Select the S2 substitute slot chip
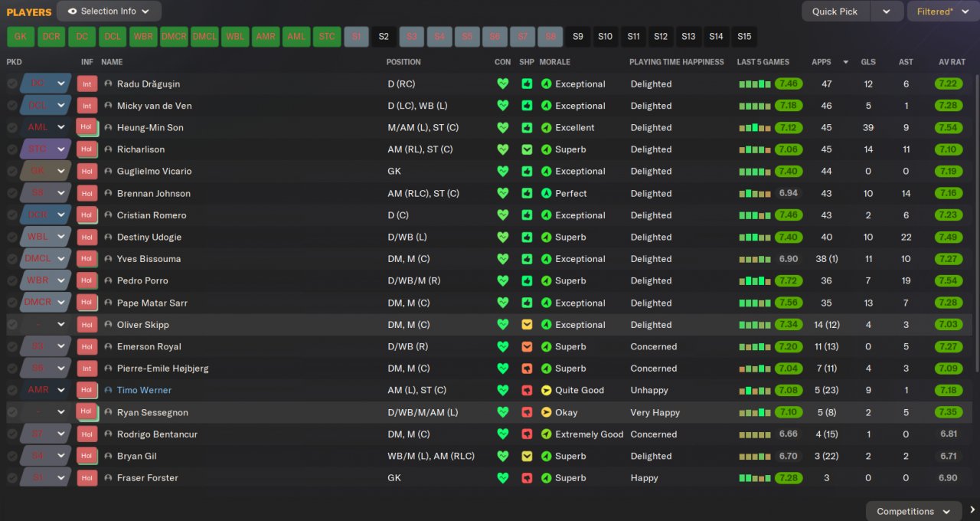980x521 pixels. [x=384, y=37]
